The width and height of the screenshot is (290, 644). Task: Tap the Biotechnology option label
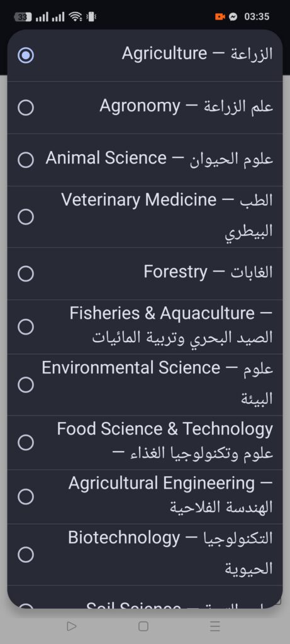point(170,553)
